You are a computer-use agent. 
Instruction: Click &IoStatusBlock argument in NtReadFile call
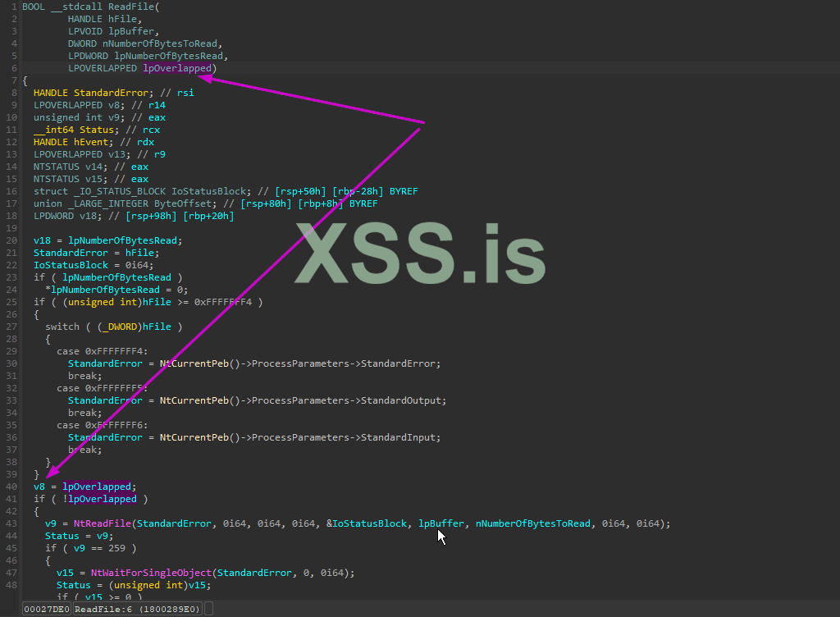(367, 523)
